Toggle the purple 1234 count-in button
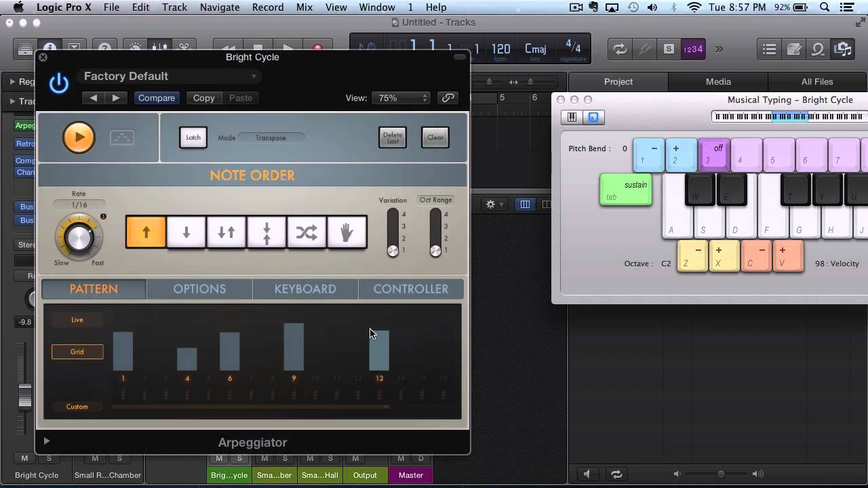Screen dimensions: 868x488 (692, 49)
